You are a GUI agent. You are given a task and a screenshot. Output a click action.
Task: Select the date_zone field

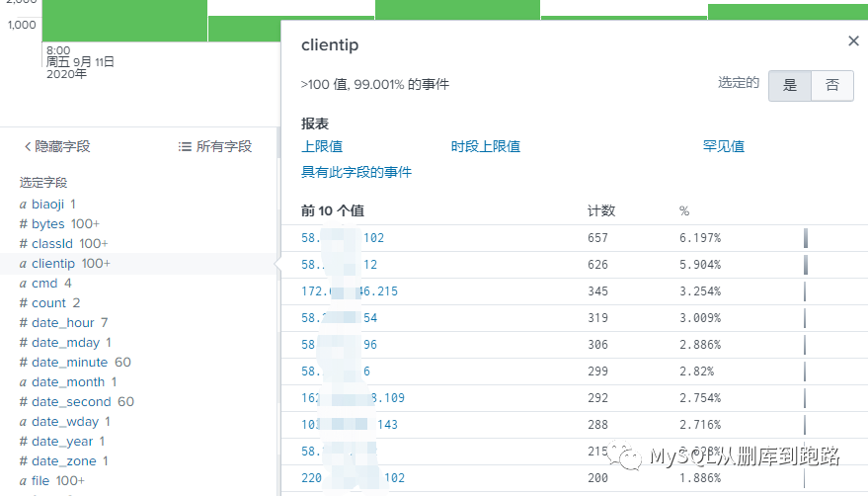click(x=63, y=461)
